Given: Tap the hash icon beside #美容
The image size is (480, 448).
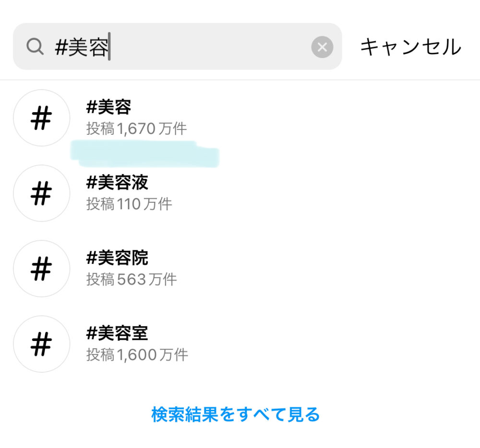Looking at the screenshot, I should pyautogui.click(x=41, y=118).
